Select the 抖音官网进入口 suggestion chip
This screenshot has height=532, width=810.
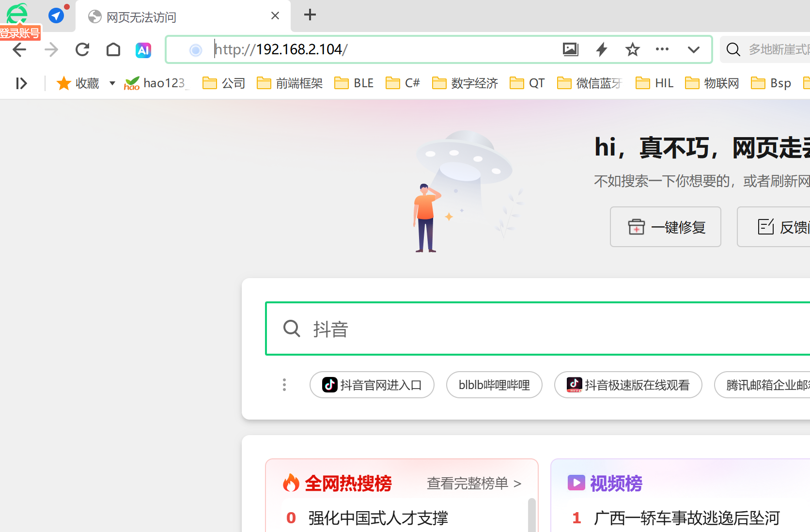click(x=372, y=385)
